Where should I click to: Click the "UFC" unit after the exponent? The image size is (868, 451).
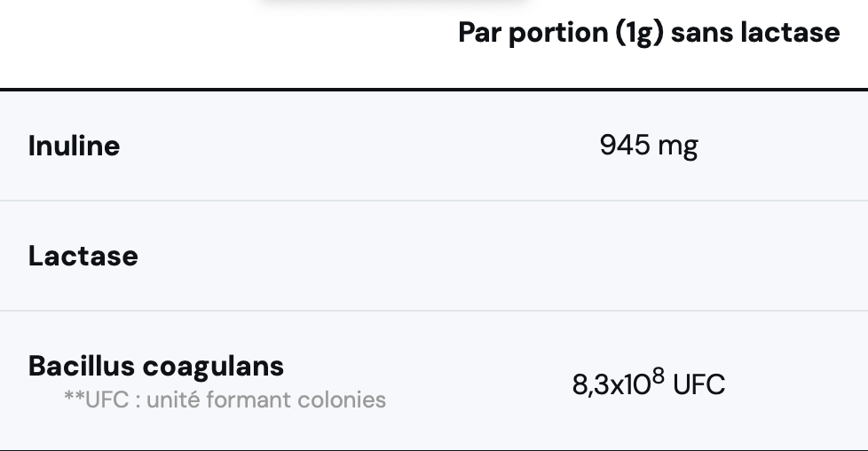pos(698,385)
